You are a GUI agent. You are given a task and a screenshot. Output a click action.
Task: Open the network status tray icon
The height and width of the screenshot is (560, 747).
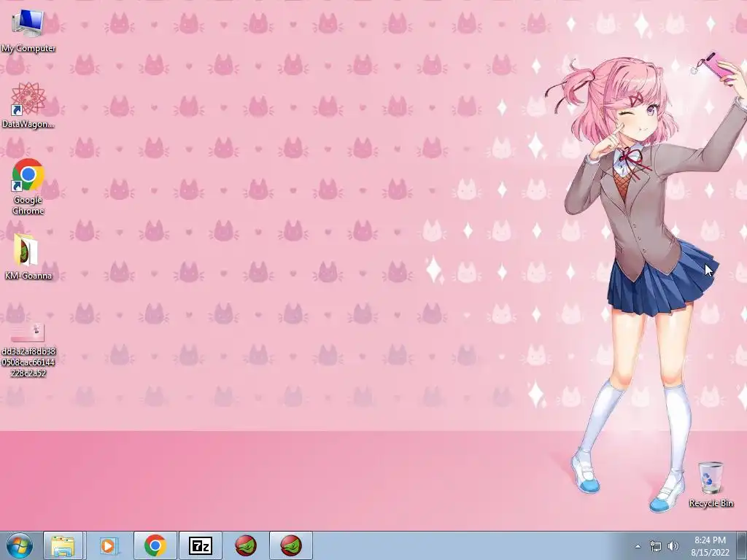click(x=656, y=546)
